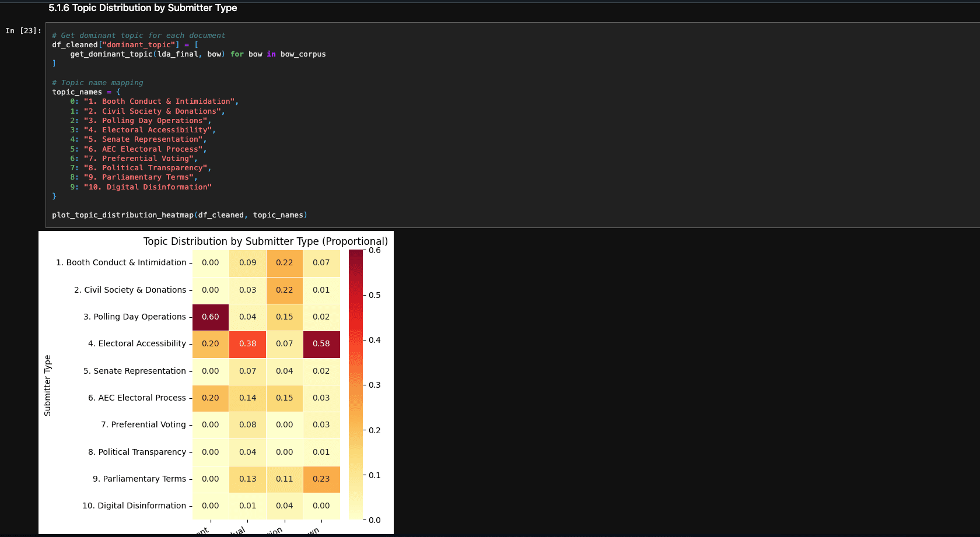Click code line 'get_dominant_topic(lda_final, bow)'

coord(148,54)
